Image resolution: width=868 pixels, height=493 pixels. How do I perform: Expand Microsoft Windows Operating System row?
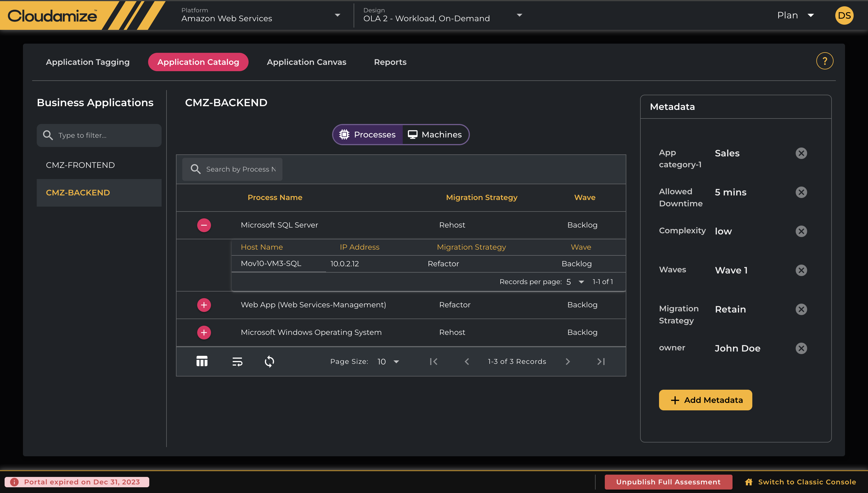pos(204,333)
